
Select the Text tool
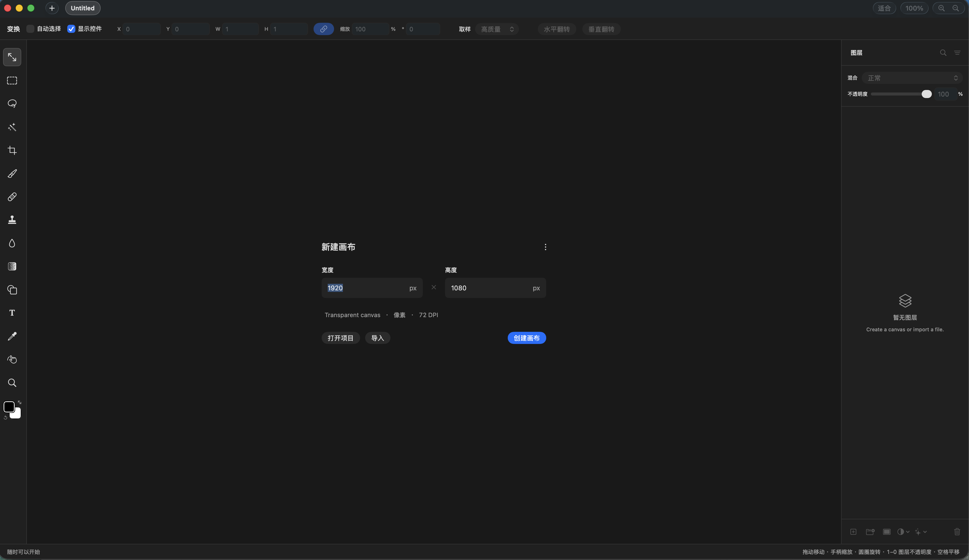pyautogui.click(x=12, y=313)
